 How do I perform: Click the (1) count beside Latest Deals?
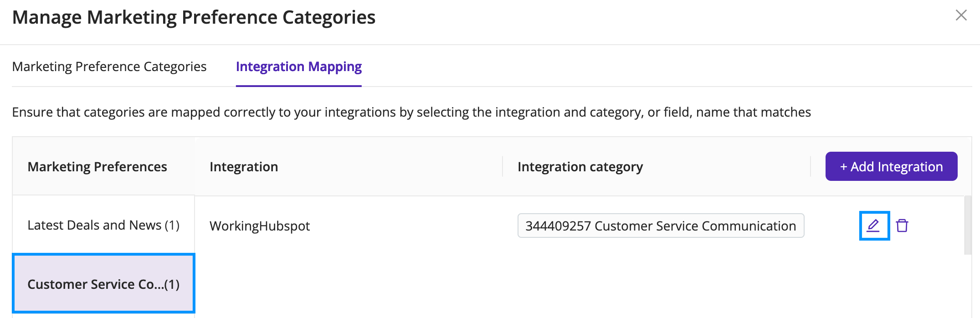pyautogui.click(x=172, y=225)
